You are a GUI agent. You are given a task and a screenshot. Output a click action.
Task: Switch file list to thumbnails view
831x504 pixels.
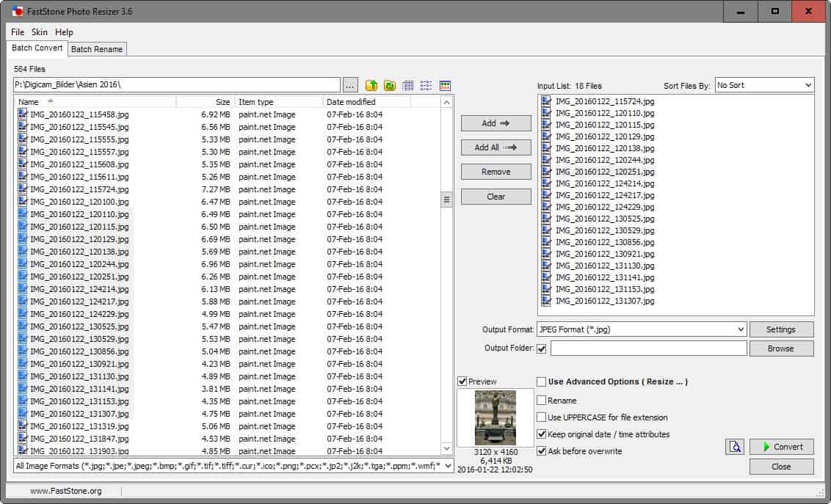click(445, 85)
